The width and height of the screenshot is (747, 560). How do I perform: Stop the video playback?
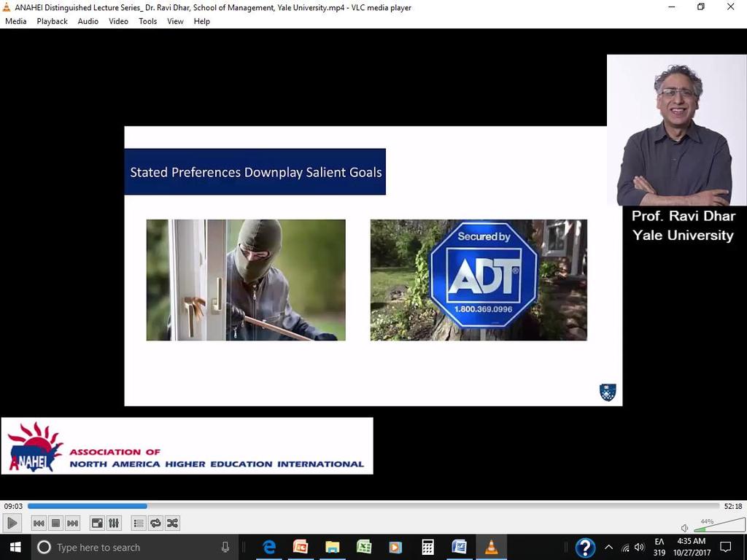(x=55, y=524)
